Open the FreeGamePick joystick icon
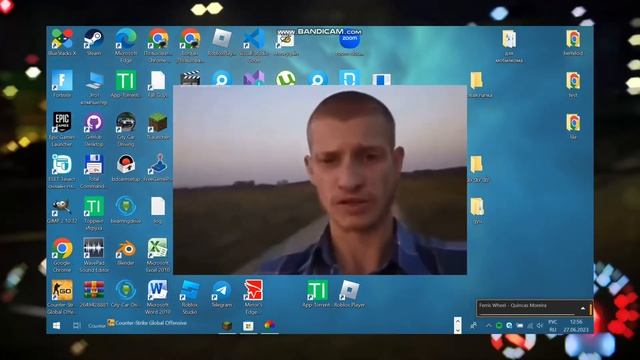Screen dimensions: 640x360 coord(158,168)
